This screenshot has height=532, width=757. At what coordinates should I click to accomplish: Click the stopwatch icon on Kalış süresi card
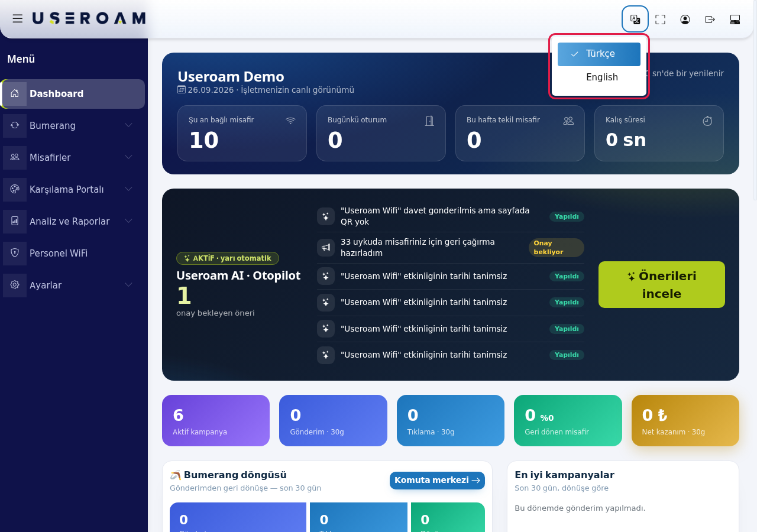tap(707, 121)
